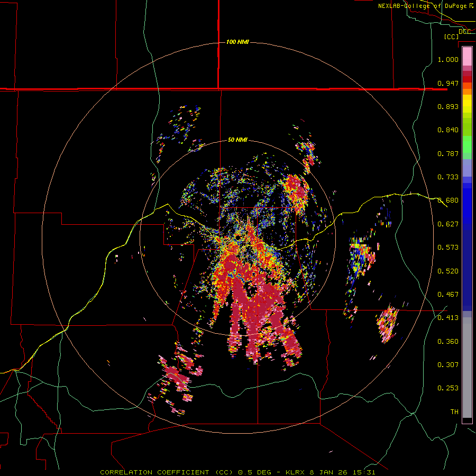Pick the light pink segment of color bar
The image size is (476, 476).
click(467, 57)
